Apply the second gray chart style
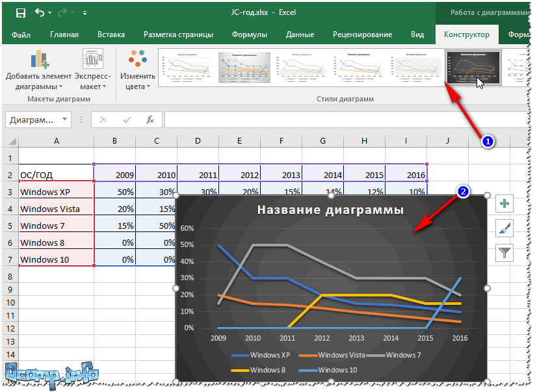Viewport: 537px width, 392px height. coord(244,68)
